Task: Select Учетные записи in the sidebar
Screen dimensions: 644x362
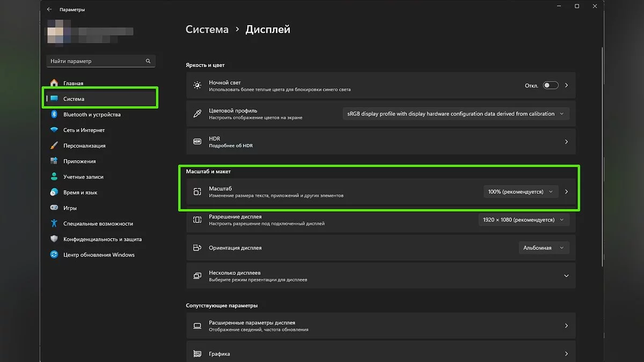Action: 83,176
